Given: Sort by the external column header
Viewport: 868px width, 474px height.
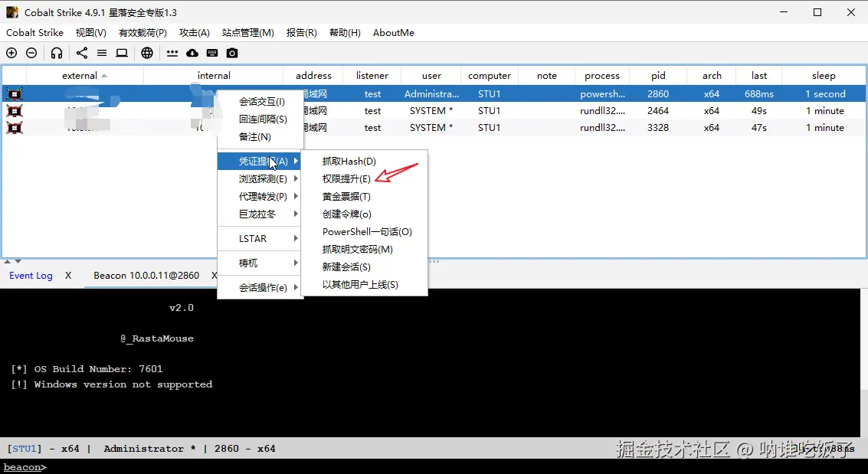Looking at the screenshot, I should point(85,76).
